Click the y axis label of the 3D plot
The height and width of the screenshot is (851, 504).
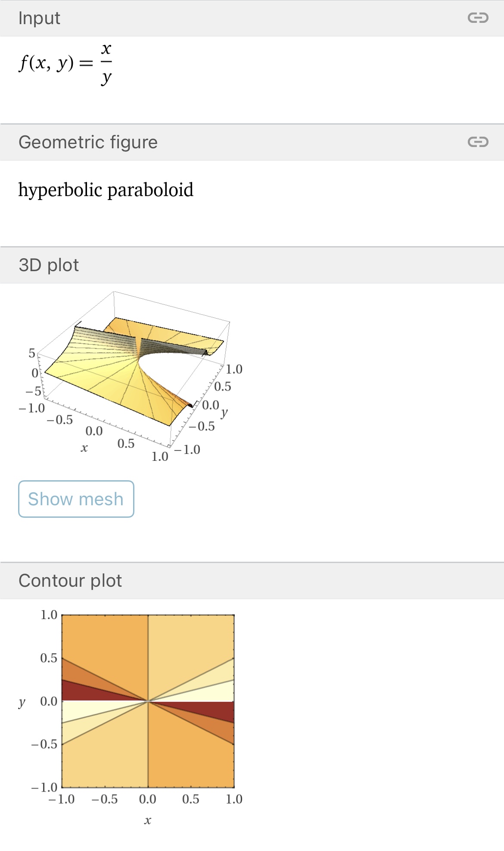(x=224, y=413)
